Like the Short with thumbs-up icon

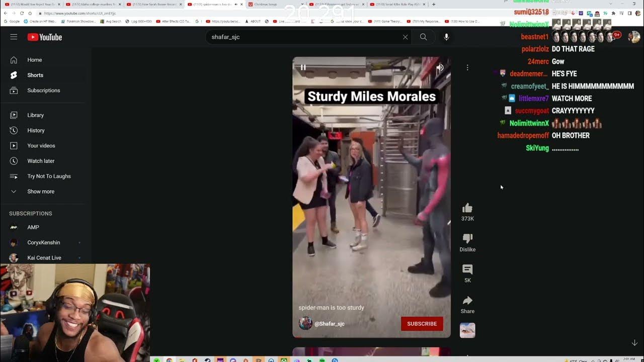467,208
